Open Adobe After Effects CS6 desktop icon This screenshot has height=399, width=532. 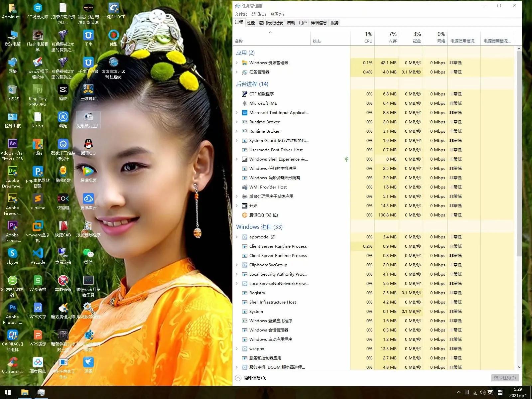click(x=12, y=150)
